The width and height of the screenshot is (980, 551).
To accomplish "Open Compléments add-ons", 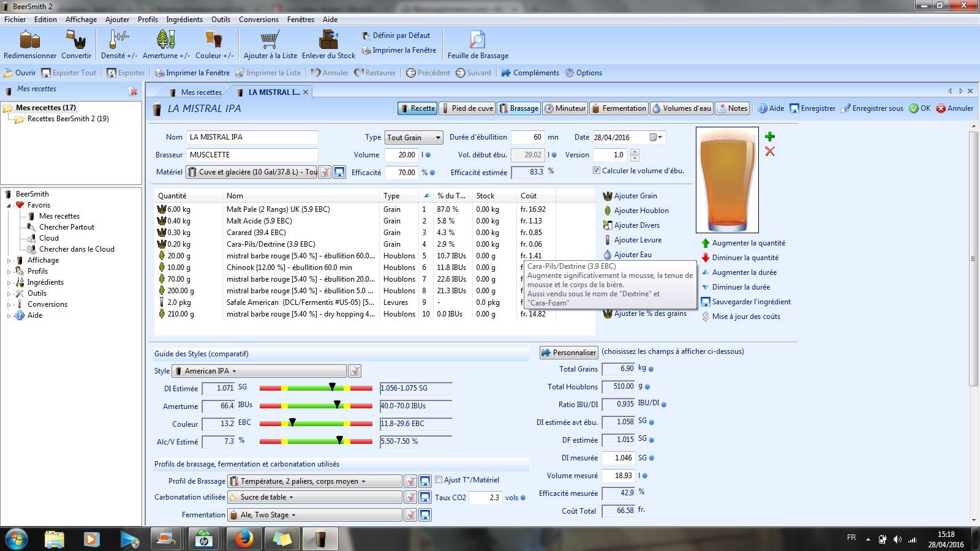I will (530, 73).
